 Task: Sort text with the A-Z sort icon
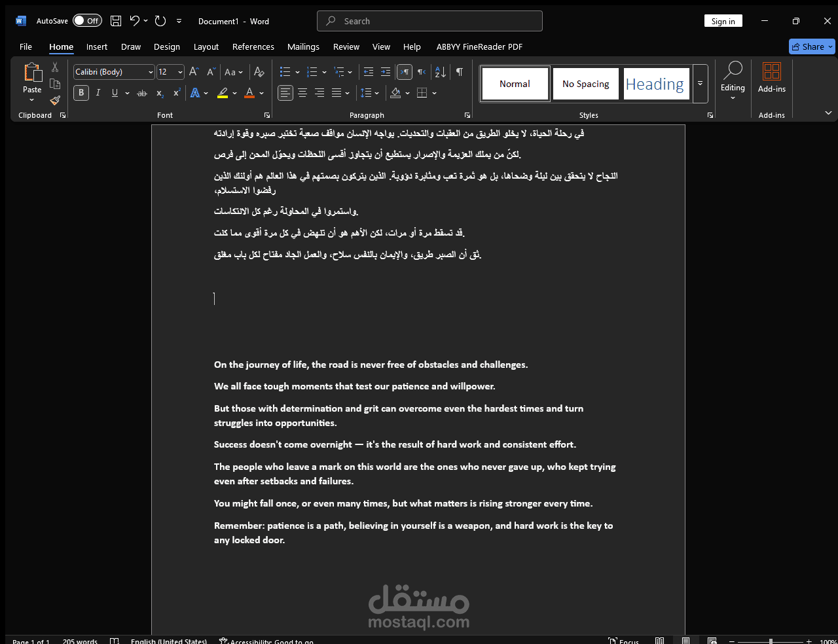point(441,72)
